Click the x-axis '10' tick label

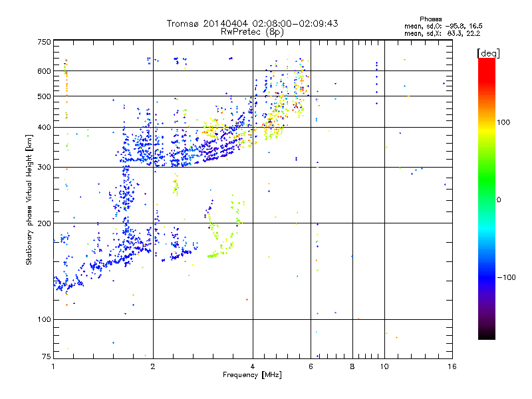(384, 366)
